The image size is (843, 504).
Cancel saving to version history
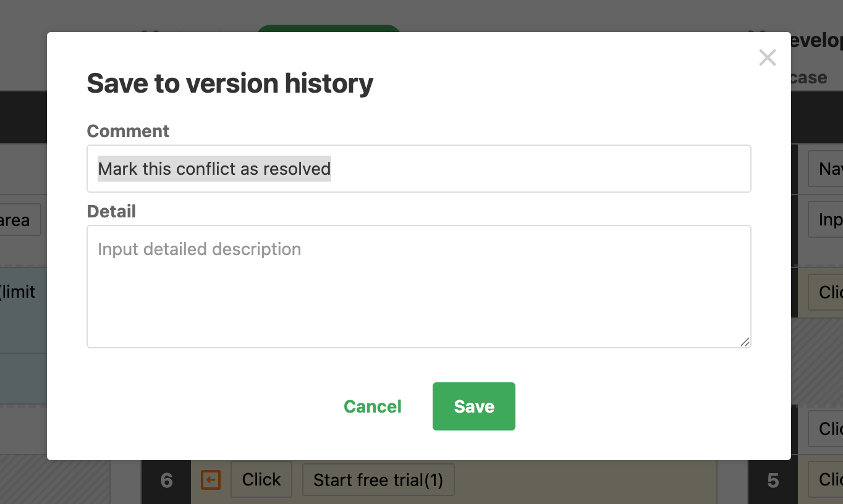coord(373,406)
